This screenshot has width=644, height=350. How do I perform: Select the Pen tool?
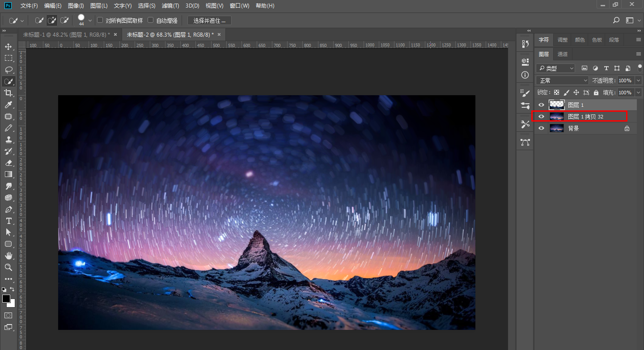pos(8,209)
